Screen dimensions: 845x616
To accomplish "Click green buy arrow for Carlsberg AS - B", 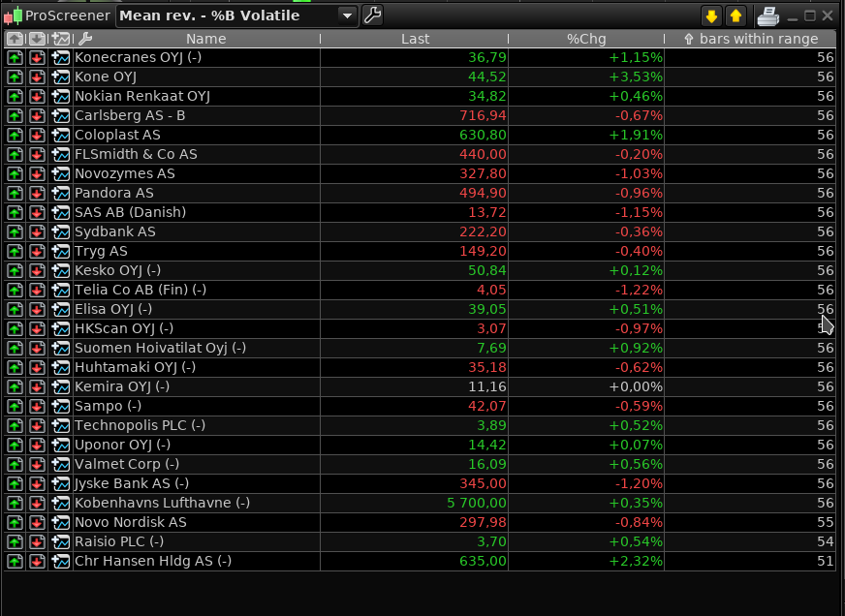I will tap(15, 116).
